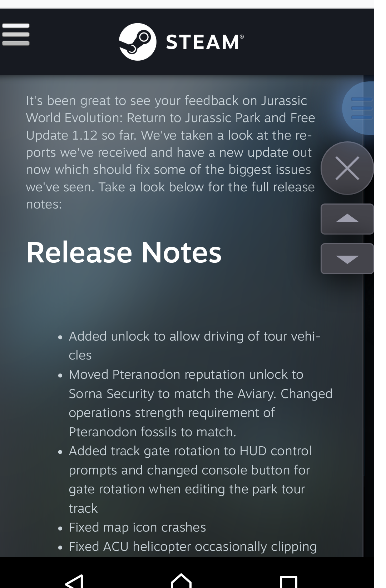Select the intro paragraph about Update 1.12
The width and height of the screenshot is (386, 588).
click(170, 152)
